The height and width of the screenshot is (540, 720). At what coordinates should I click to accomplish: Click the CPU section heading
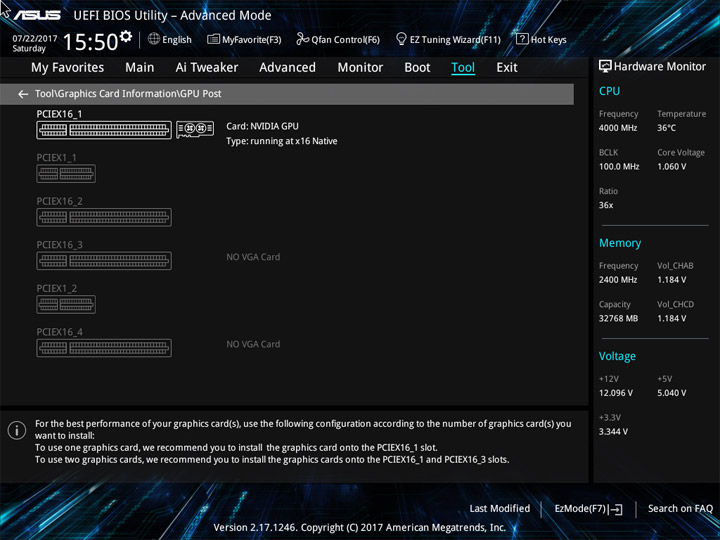pos(609,91)
